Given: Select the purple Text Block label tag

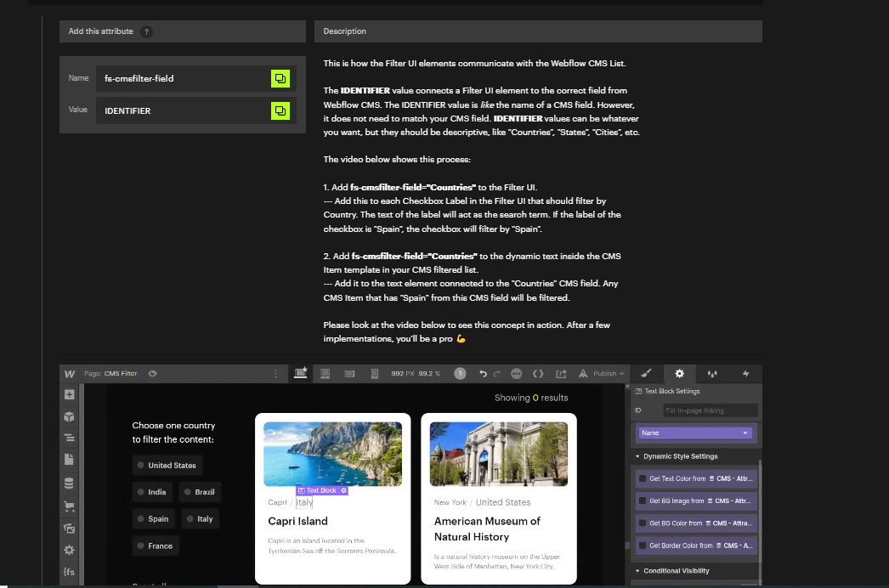Looking at the screenshot, I should click(x=318, y=490).
